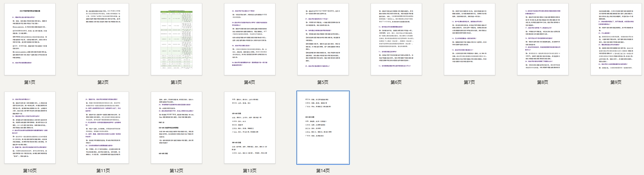Click the "第14页" page label

tap(323, 171)
